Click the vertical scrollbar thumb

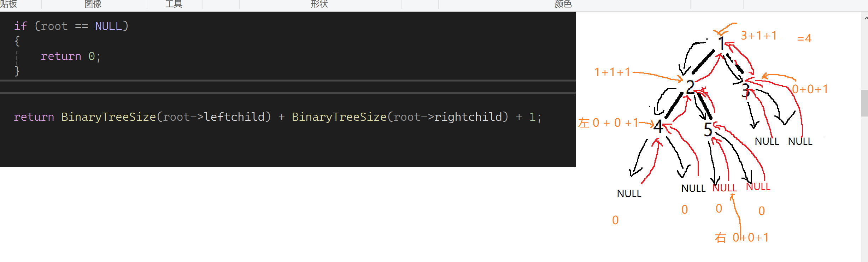click(x=864, y=103)
